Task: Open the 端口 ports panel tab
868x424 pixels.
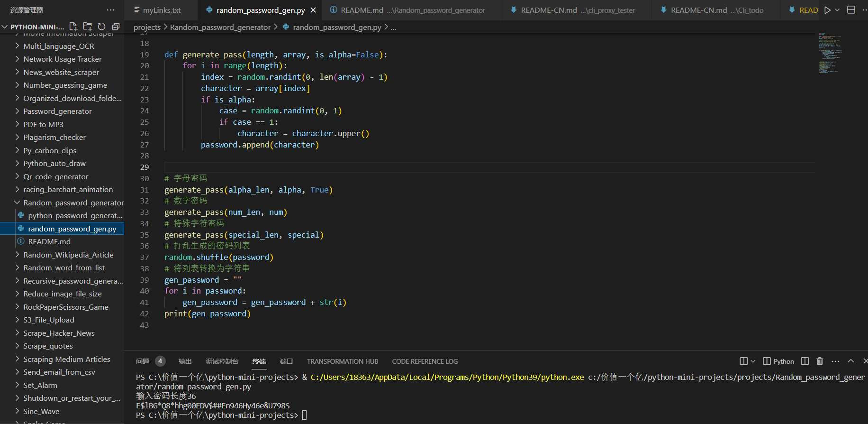Action: tap(286, 361)
